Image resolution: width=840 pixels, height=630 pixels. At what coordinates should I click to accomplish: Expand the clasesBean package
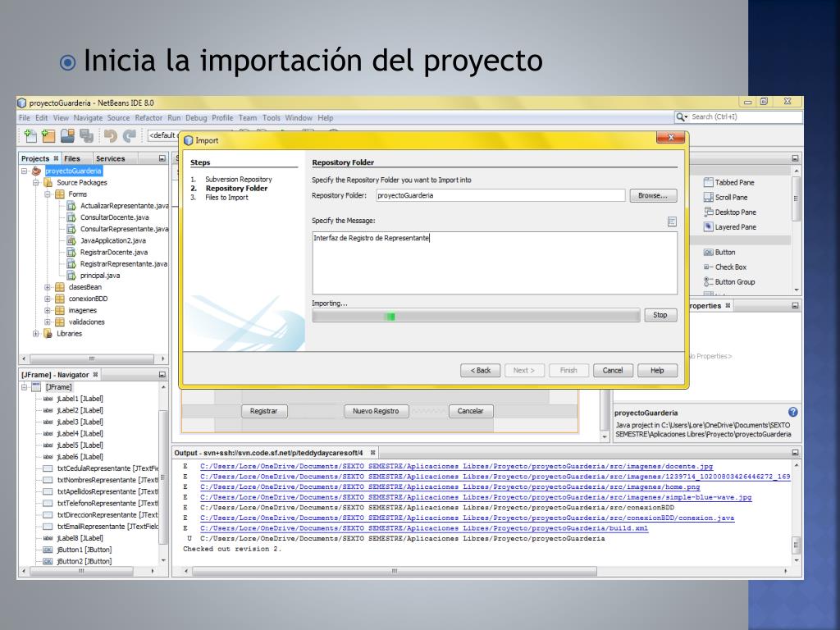(x=47, y=287)
